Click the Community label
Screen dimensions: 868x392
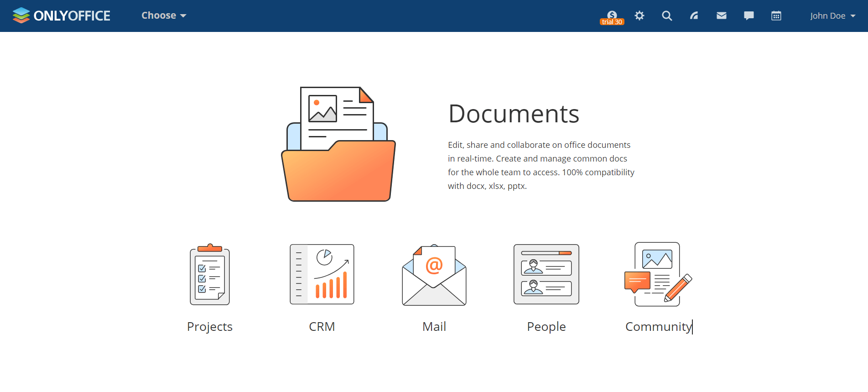point(659,327)
